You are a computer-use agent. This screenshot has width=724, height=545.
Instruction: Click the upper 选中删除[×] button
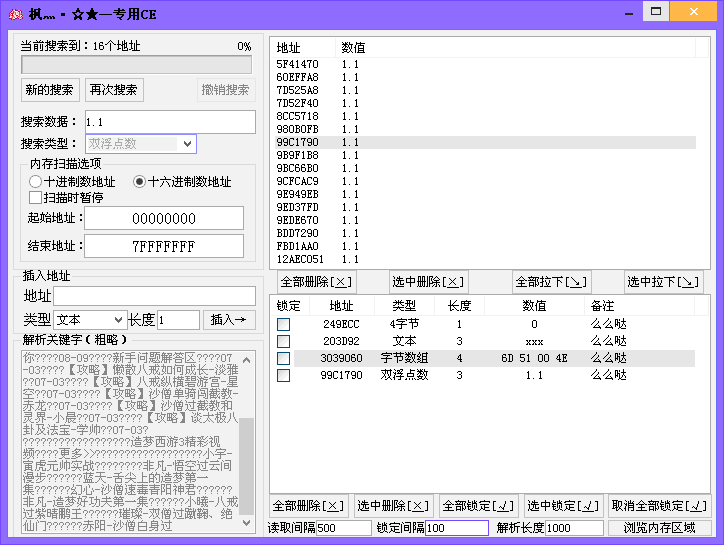click(x=428, y=282)
